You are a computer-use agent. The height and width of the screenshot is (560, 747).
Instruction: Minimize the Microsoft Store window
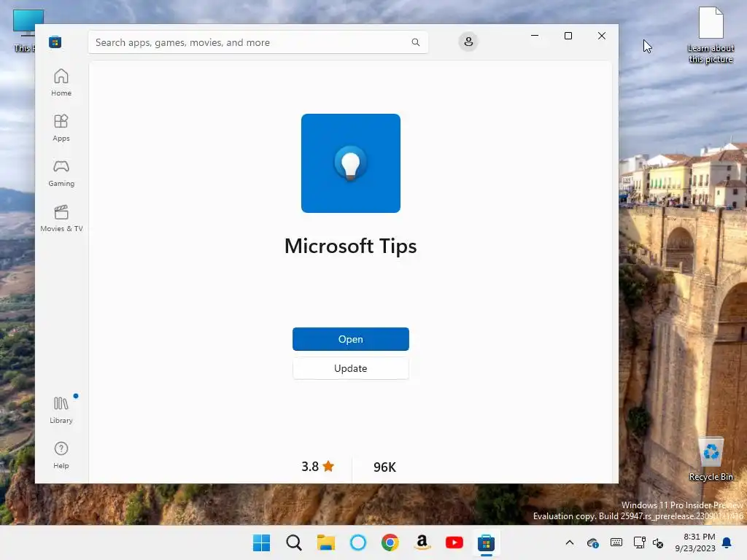tap(535, 36)
